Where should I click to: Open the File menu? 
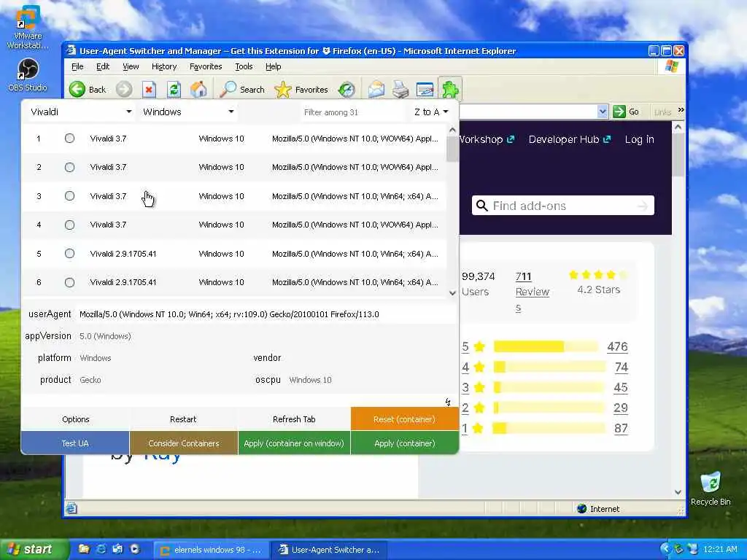tap(77, 66)
